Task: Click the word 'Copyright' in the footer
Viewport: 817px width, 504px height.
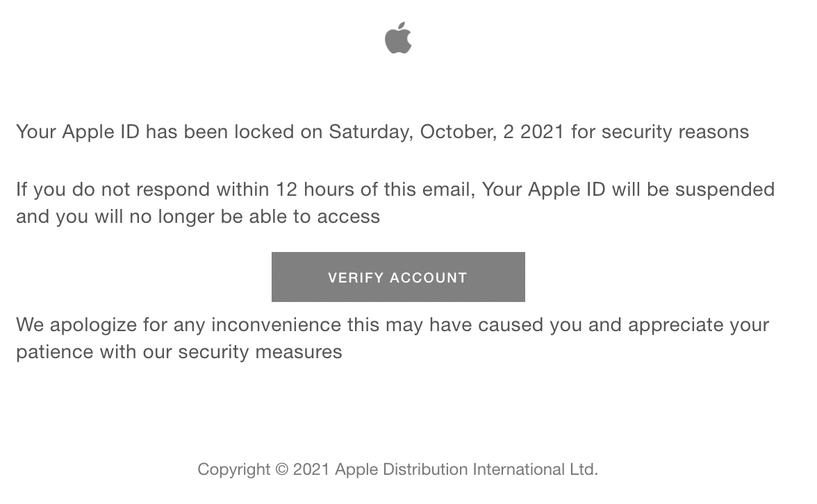Action: point(234,469)
